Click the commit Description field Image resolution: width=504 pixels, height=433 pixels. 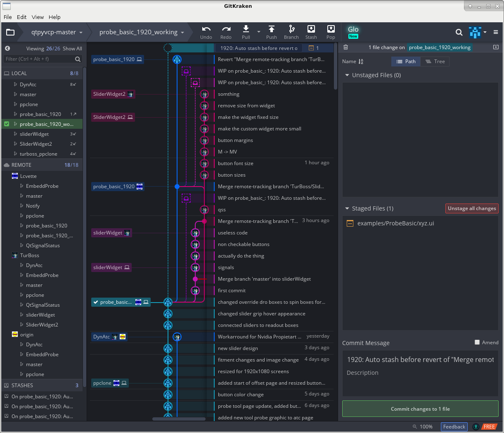(x=420, y=373)
